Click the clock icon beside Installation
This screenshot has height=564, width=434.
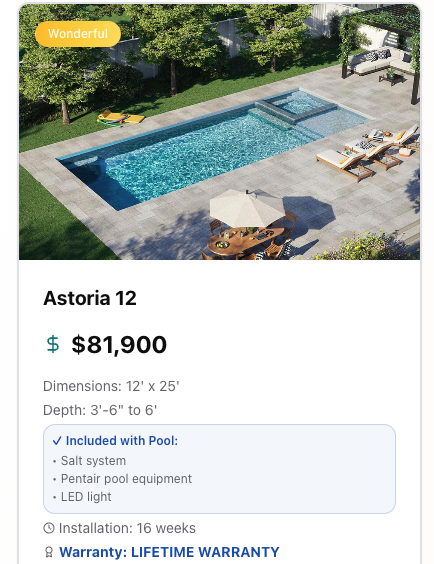(49, 528)
